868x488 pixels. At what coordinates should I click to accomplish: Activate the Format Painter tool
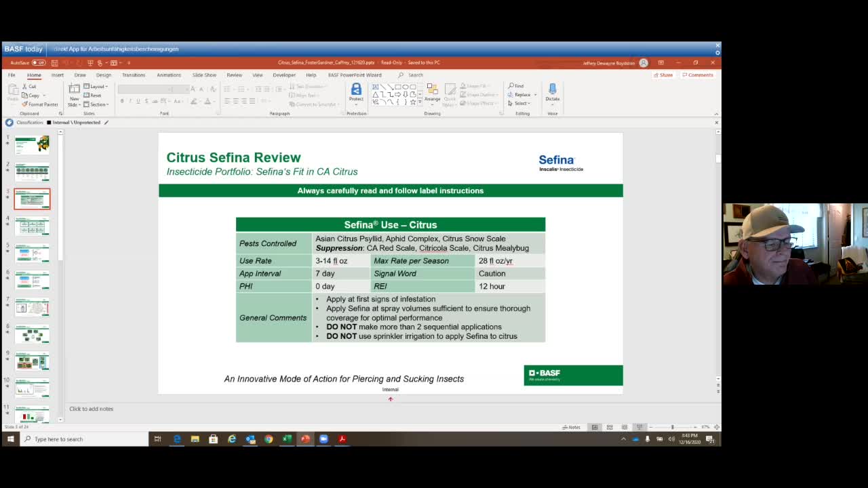pos(40,104)
